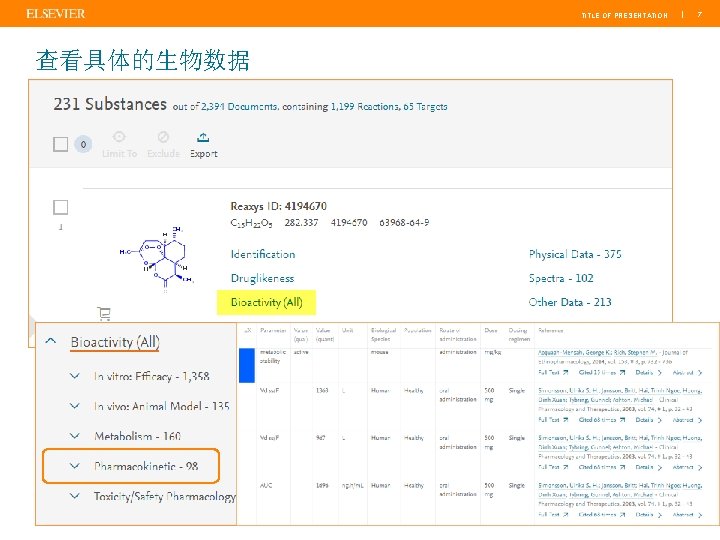Click the ELSEVIER logo in the header
The width and height of the screenshot is (720, 540).
(56, 14)
